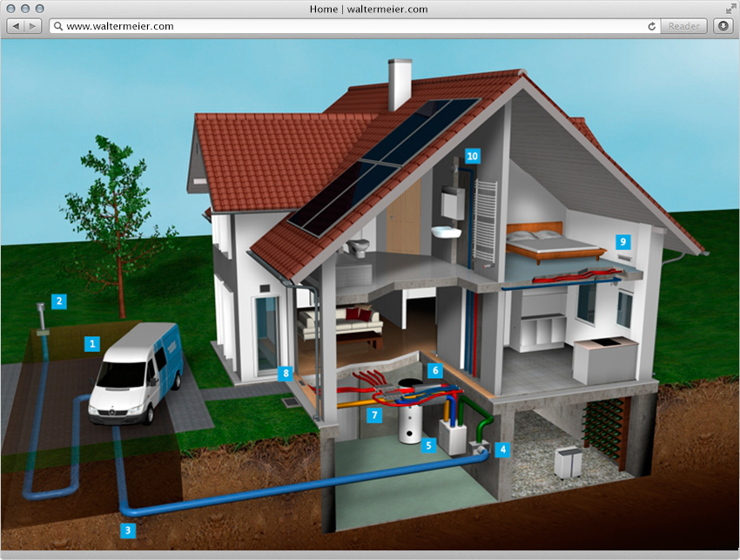The image size is (740, 560).
Task: Open the Downloads button in toolbar
Action: [x=723, y=26]
